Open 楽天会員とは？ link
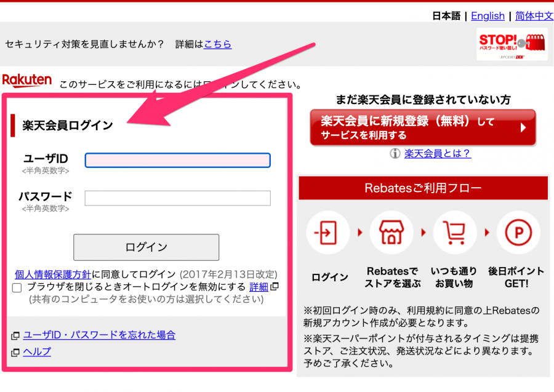The height and width of the screenshot is (392, 554). tap(438, 153)
